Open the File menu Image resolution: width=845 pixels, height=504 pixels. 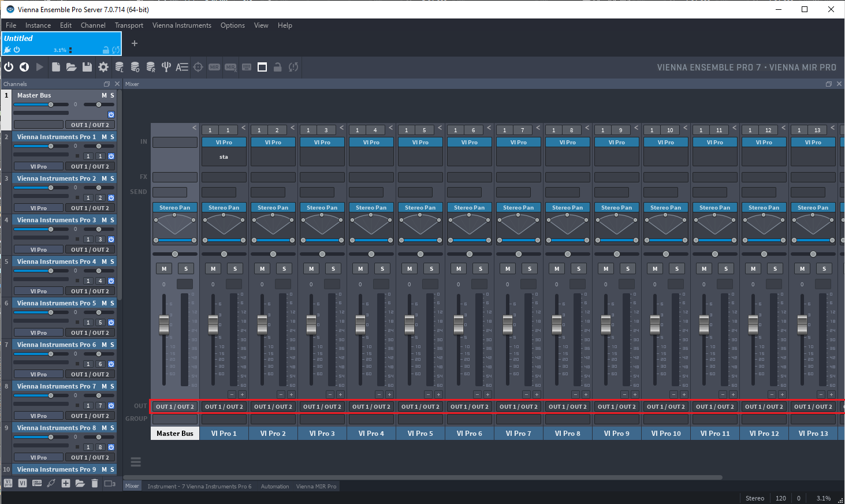click(x=11, y=25)
